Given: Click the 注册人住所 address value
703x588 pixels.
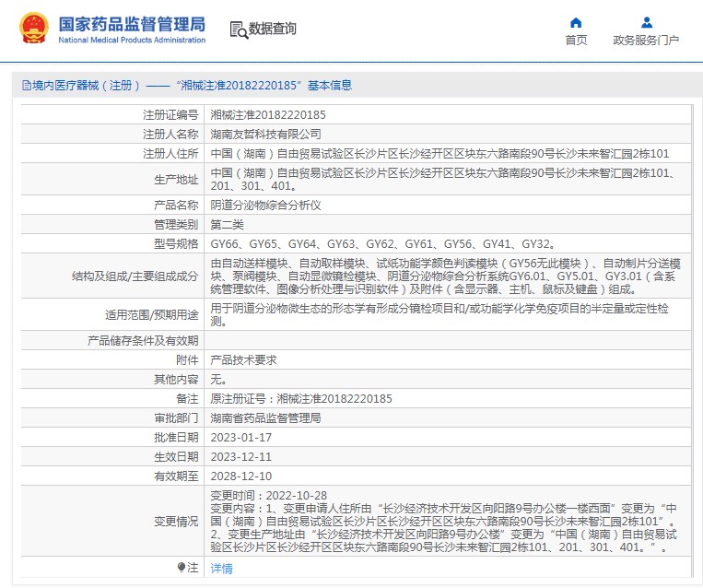Looking at the screenshot, I should click(439, 154).
